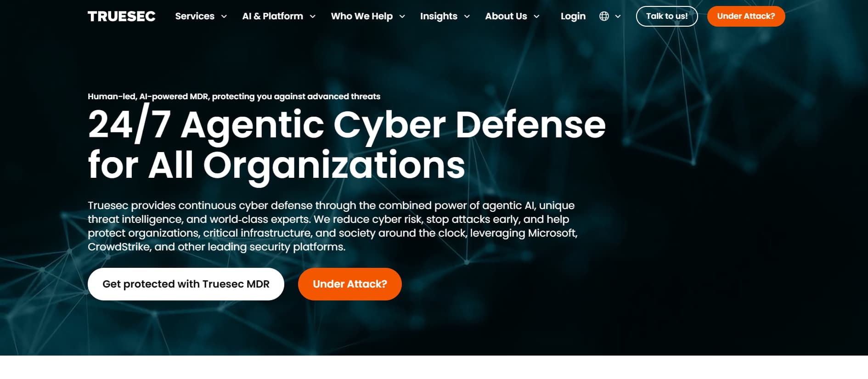
Task: Click the TRUESEC logo
Action: point(121,17)
